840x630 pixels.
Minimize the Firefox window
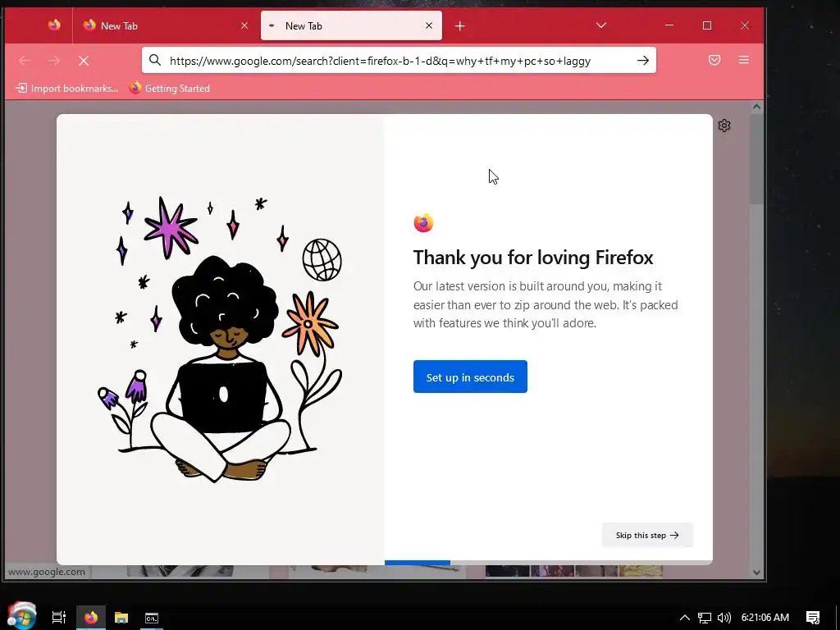coord(669,25)
